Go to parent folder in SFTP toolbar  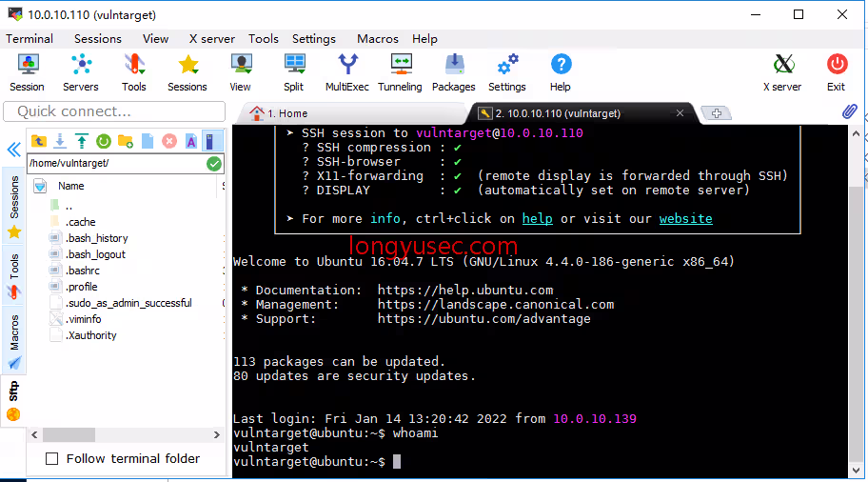pos(39,141)
